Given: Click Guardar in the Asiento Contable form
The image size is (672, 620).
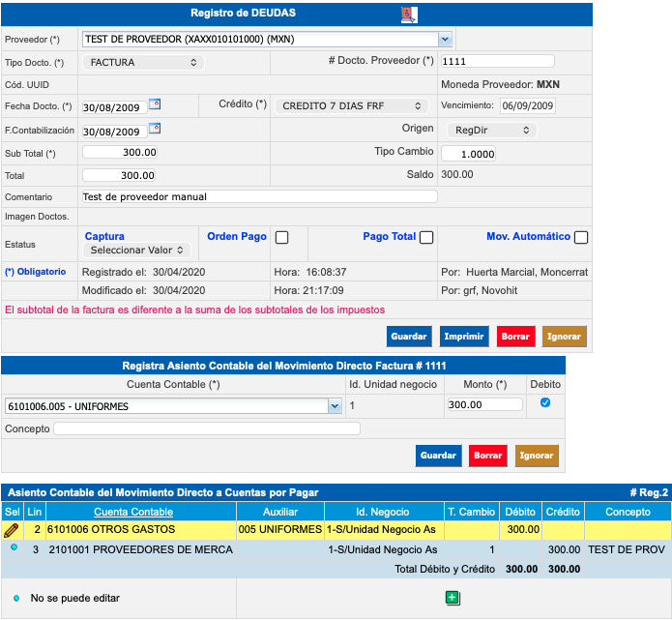Looking at the screenshot, I should (x=438, y=456).
